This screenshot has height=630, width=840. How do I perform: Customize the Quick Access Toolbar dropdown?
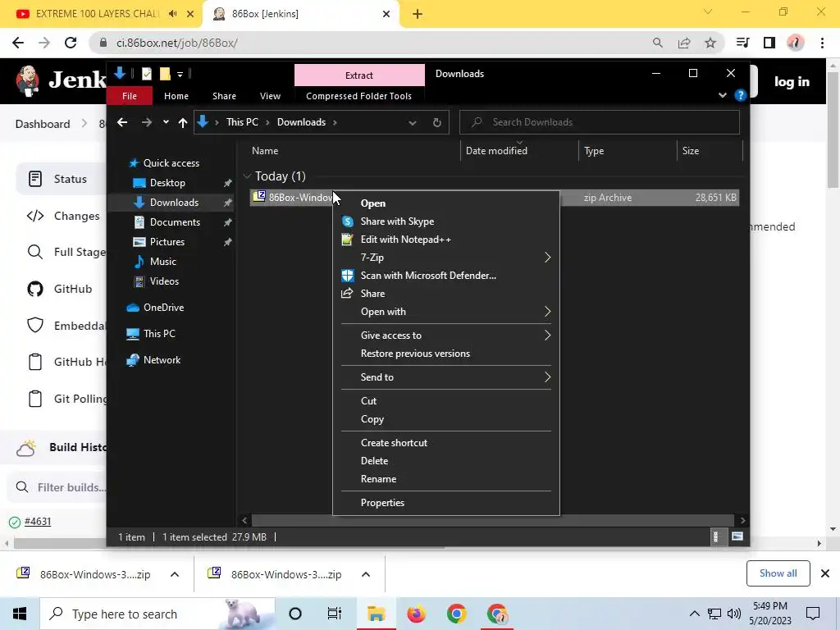click(180, 75)
